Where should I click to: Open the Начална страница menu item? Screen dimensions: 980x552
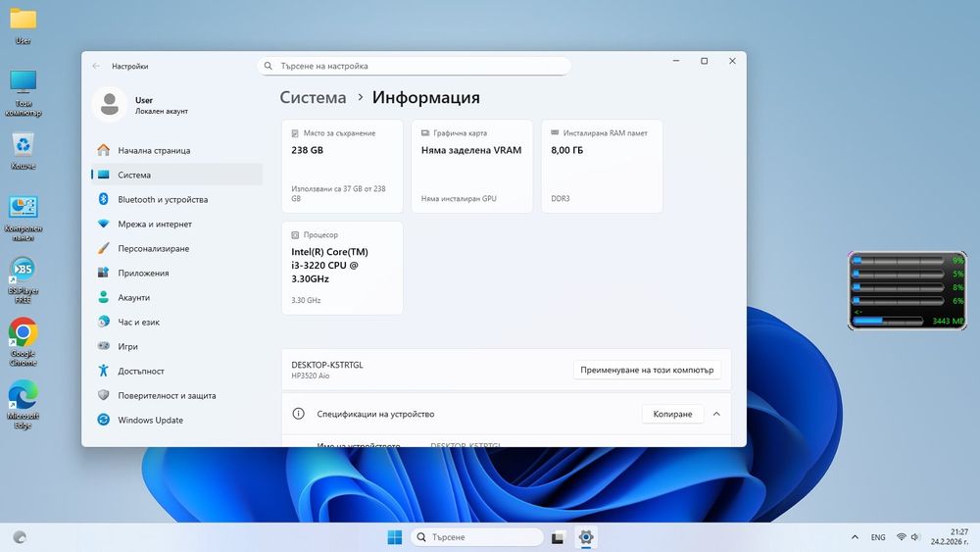pyautogui.click(x=176, y=150)
